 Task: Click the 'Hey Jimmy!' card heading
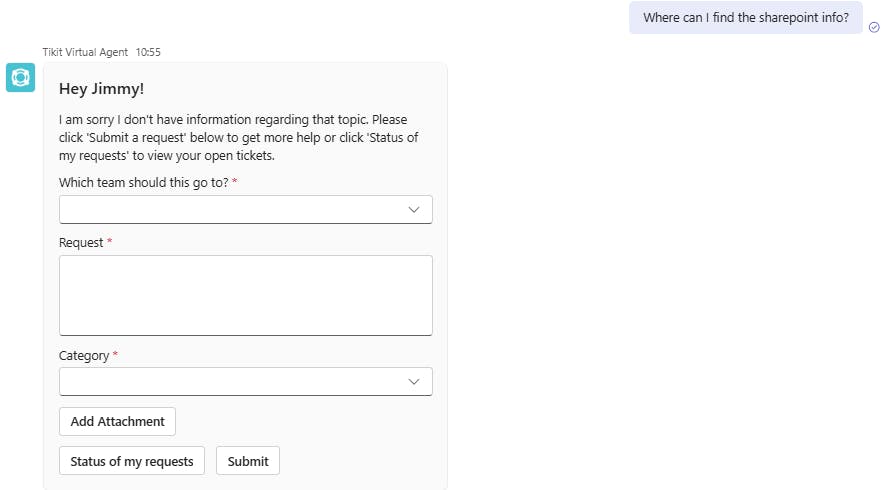(101, 89)
